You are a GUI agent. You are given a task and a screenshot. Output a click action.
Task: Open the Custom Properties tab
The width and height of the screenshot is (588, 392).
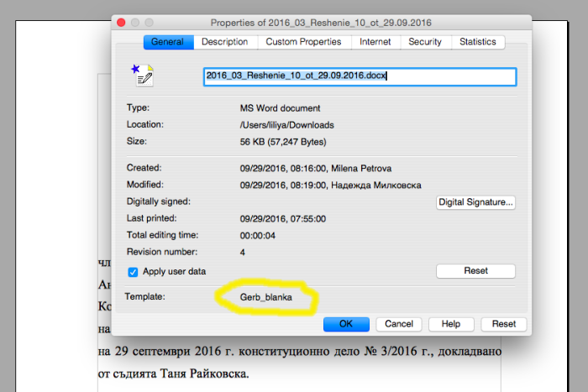pyautogui.click(x=303, y=42)
